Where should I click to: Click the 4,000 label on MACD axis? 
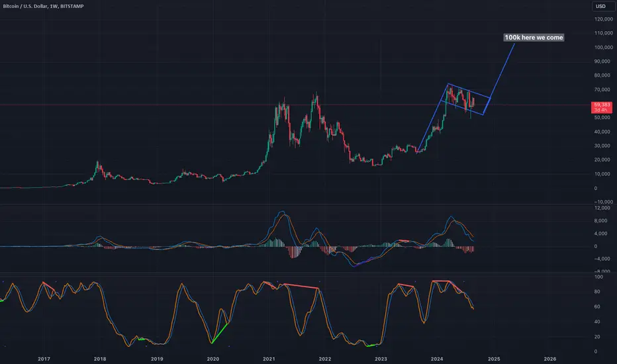click(601, 234)
